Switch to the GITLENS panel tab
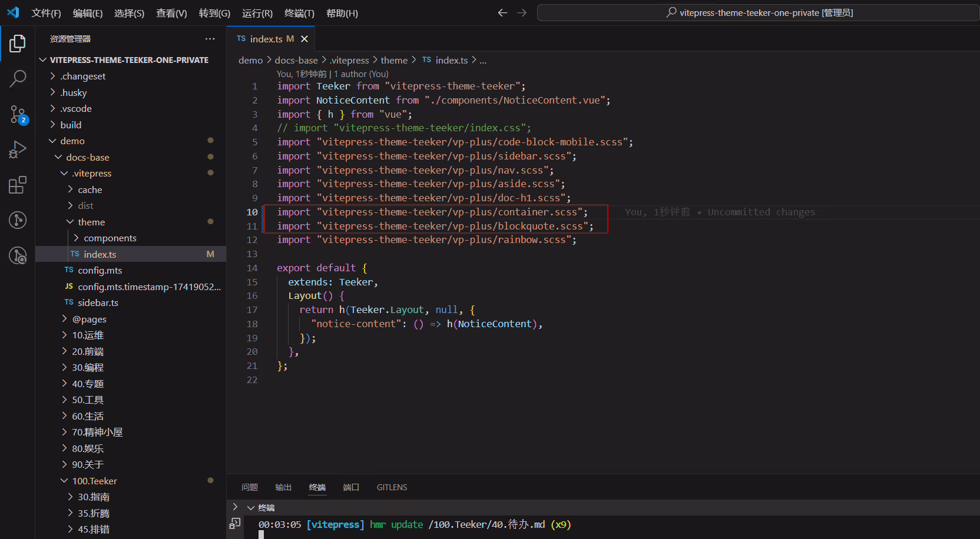 coord(392,487)
